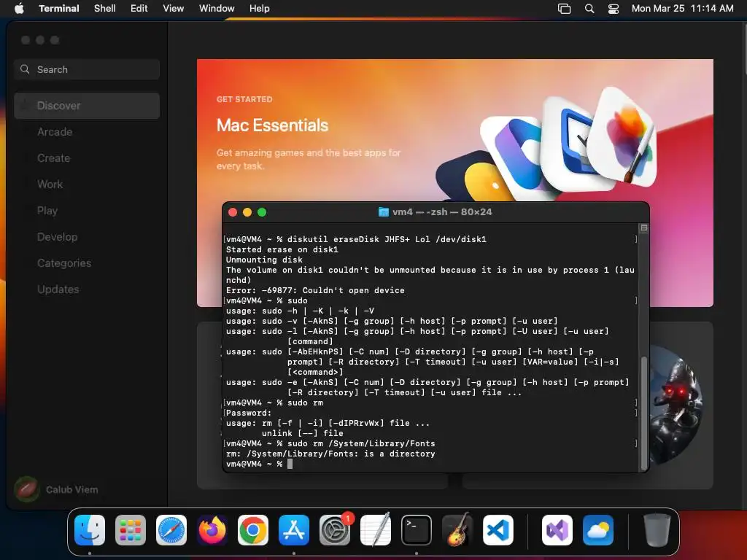Open Visual Studio purple icon in Dock
The height and width of the screenshot is (560, 747).
pyautogui.click(x=557, y=530)
